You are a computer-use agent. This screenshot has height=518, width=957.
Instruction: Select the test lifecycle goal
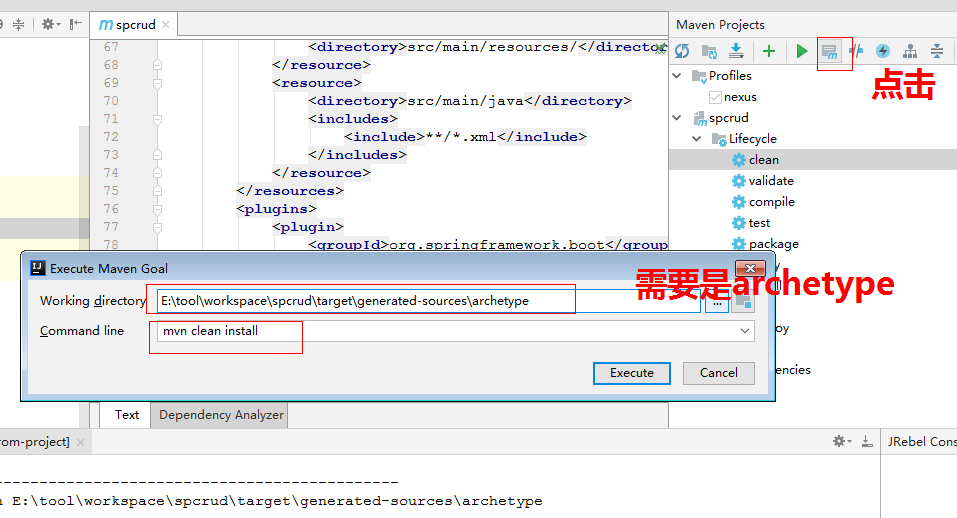click(759, 223)
